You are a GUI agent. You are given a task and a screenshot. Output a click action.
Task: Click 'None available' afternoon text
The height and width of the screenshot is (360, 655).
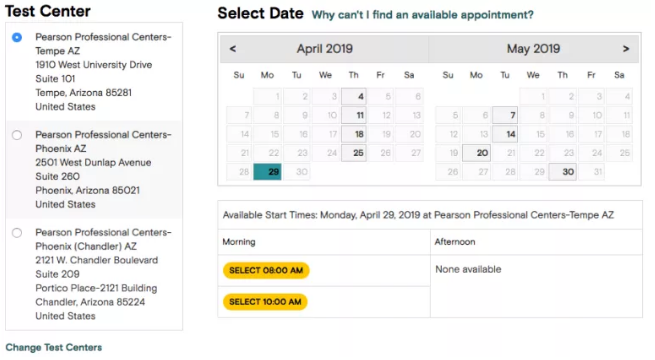[x=468, y=269]
